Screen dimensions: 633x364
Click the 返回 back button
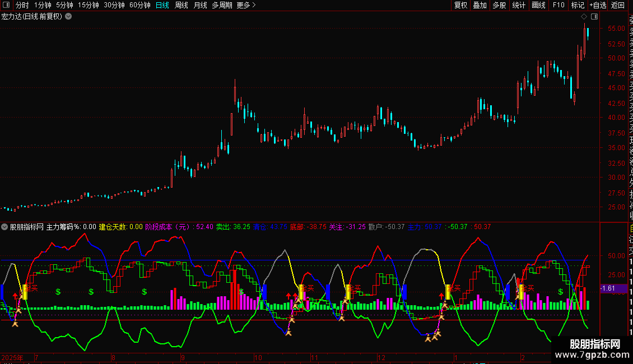[x=618, y=5]
